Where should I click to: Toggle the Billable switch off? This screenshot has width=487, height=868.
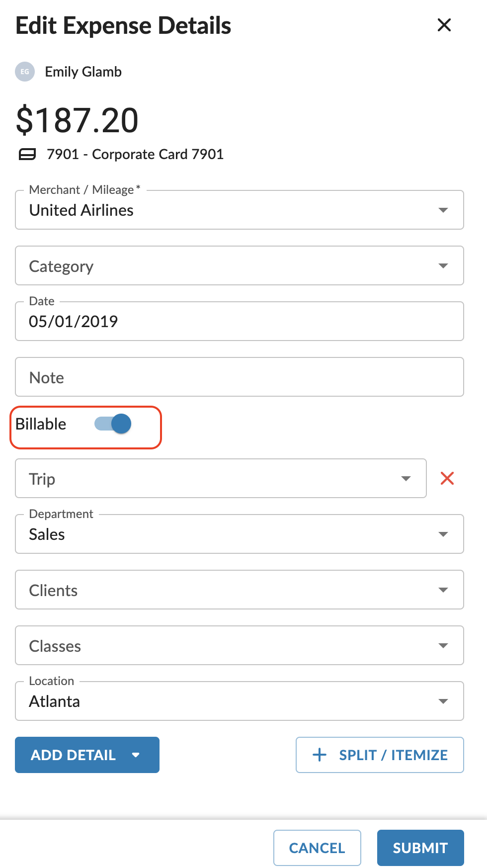(x=113, y=424)
